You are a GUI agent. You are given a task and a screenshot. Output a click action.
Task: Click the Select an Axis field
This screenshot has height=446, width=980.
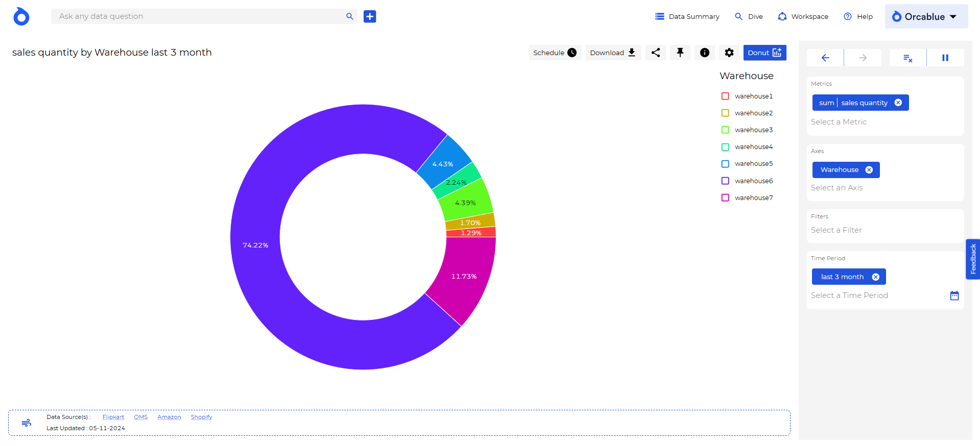(886, 188)
